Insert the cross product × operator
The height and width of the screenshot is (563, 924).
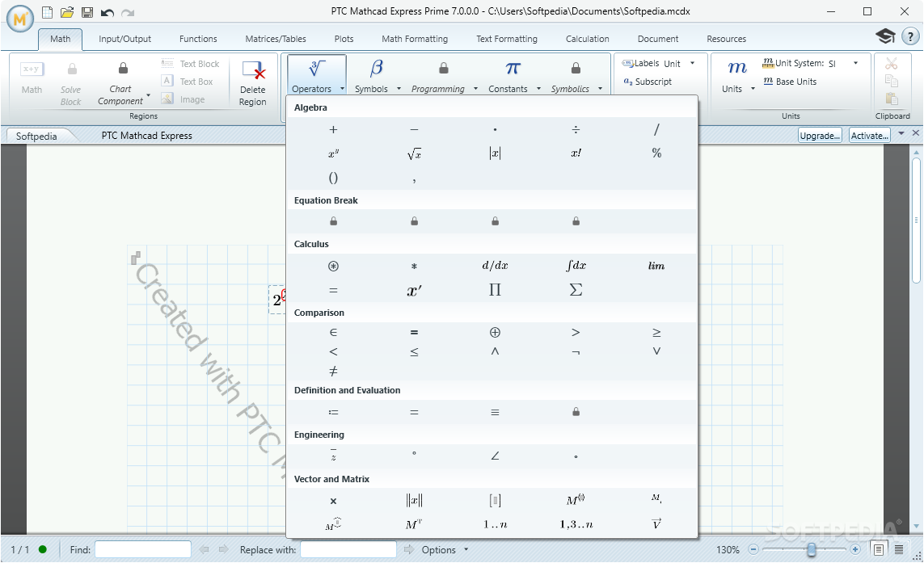tap(334, 501)
